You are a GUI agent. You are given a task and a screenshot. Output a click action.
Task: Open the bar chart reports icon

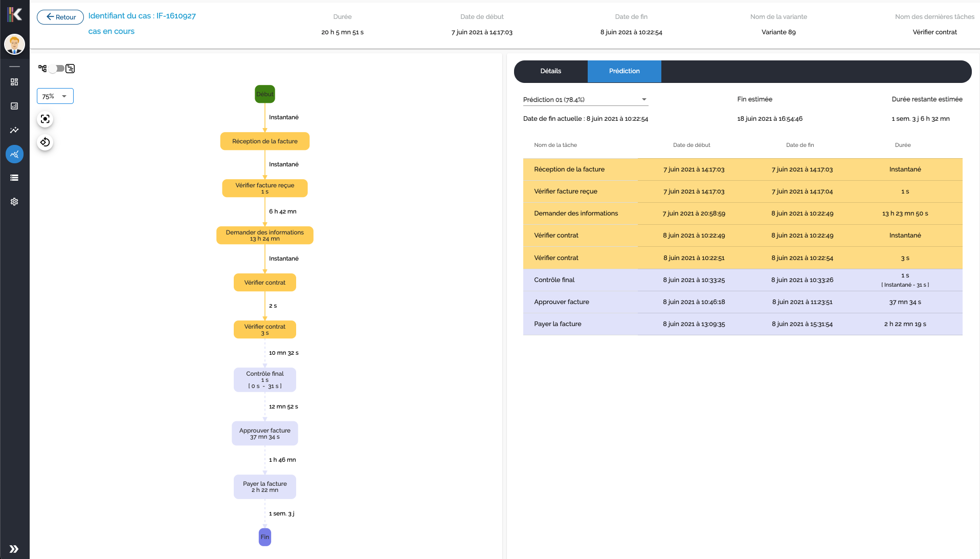pos(14,106)
